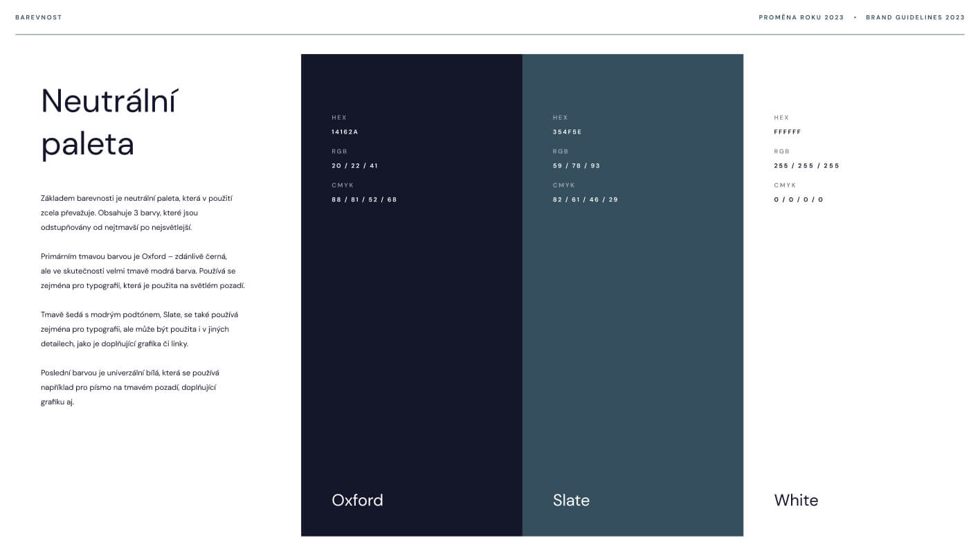
Task: Click the paragraph starting with Tmavě šedá
Action: tap(139, 329)
